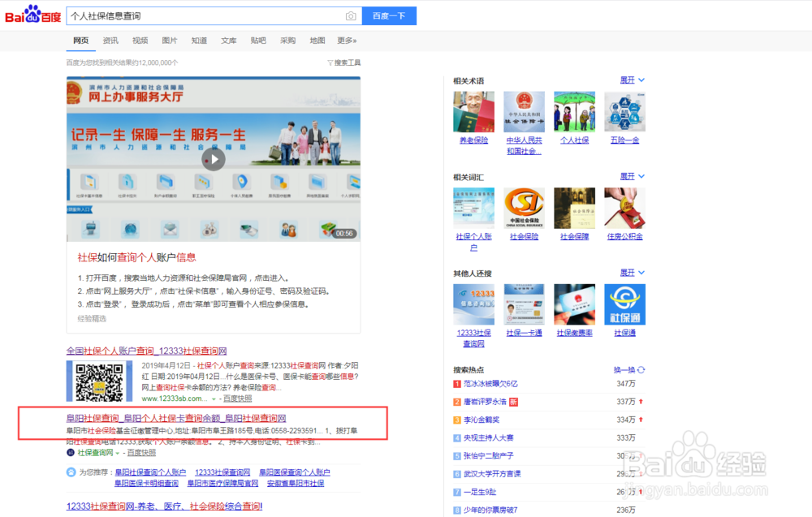Switch to the 文库 tab
Image resolution: width=812 pixels, height=517 pixels.
pyautogui.click(x=228, y=41)
